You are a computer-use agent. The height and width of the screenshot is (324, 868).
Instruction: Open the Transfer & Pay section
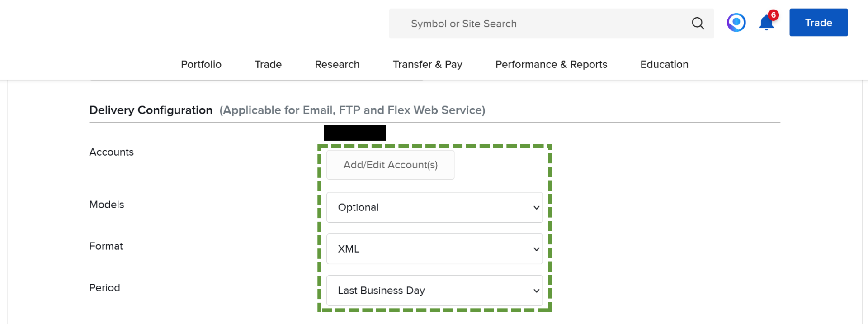pyautogui.click(x=427, y=64)
